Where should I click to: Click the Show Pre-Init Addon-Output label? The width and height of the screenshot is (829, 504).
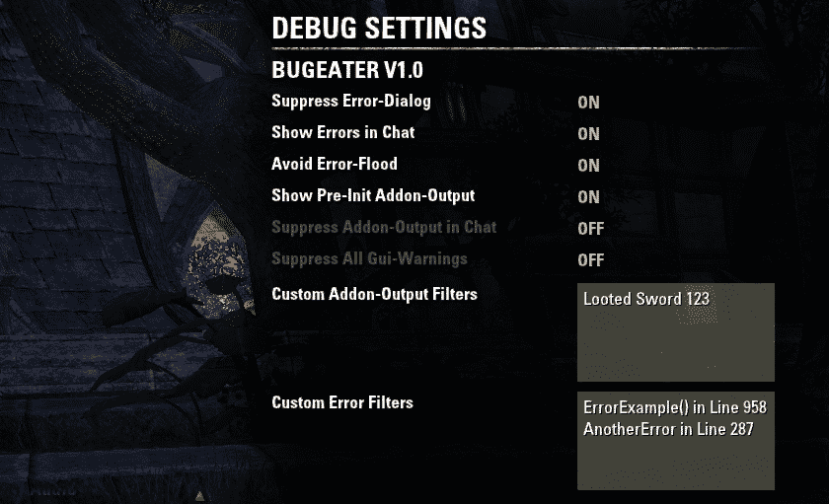click(x=373, y=196)
